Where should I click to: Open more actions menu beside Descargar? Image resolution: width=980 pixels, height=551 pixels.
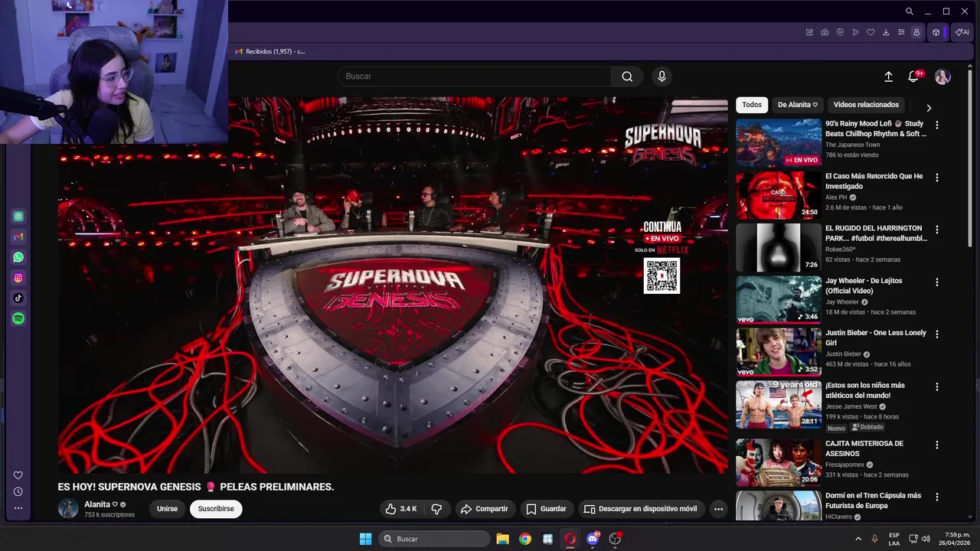718,509
